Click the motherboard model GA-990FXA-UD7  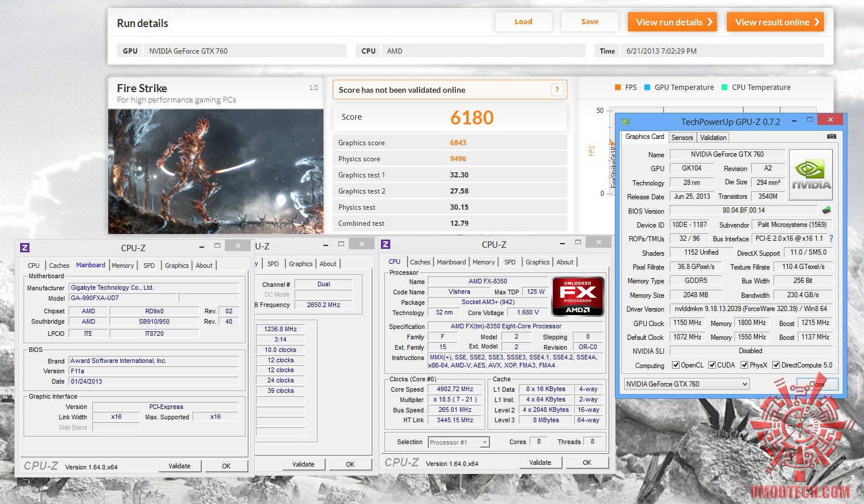click(123, 298)
